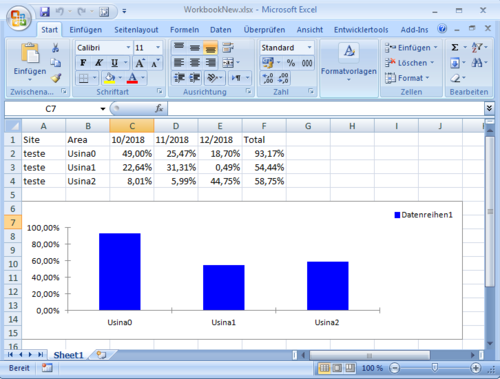The height and width of the screenshot is (379, 500).
Task: Toggle center horizontal alignment
Action: coord(195,63)
